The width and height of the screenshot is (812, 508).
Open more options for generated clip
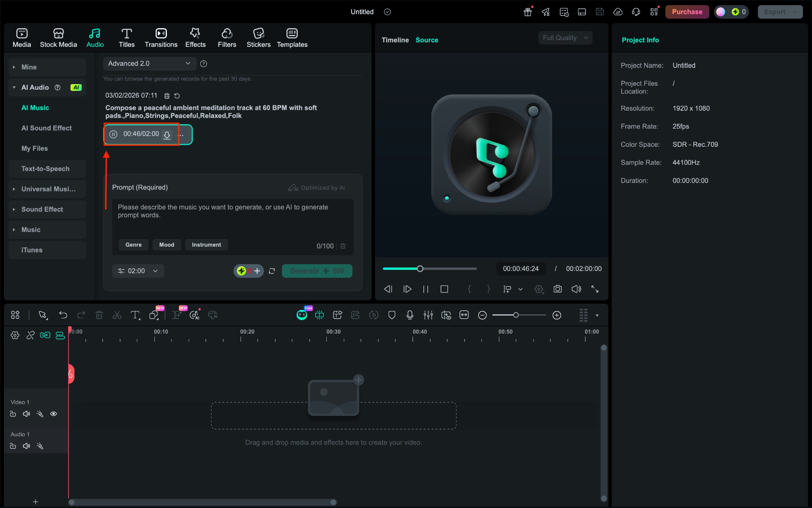click(x=181, y=135)
